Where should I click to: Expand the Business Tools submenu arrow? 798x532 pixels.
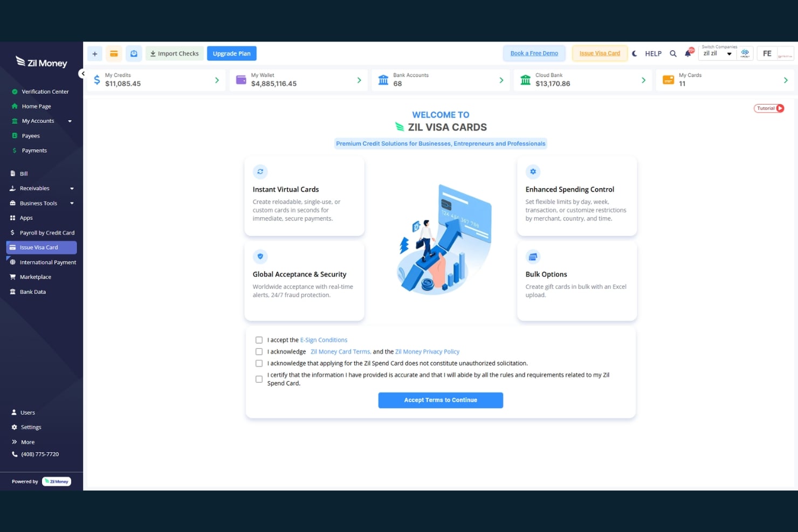click(x=72, y=203)
